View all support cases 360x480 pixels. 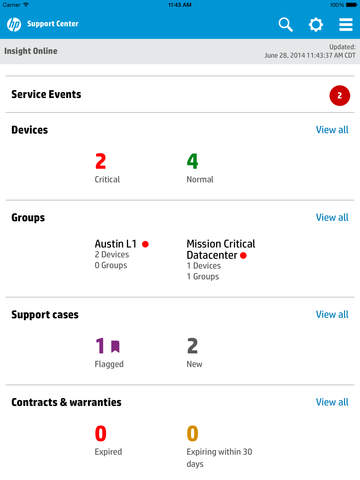pyautogui.click(x=332, y=314)
